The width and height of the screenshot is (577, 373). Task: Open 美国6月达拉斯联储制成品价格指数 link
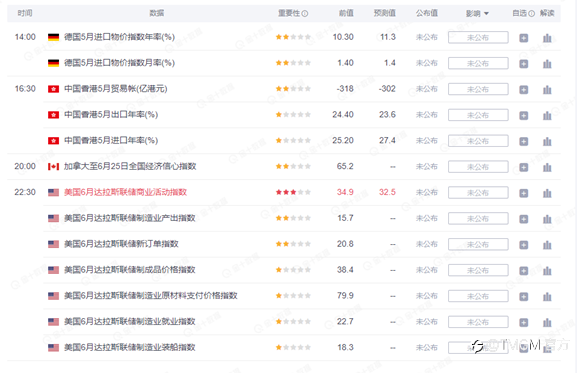click(x=130, y=270)
